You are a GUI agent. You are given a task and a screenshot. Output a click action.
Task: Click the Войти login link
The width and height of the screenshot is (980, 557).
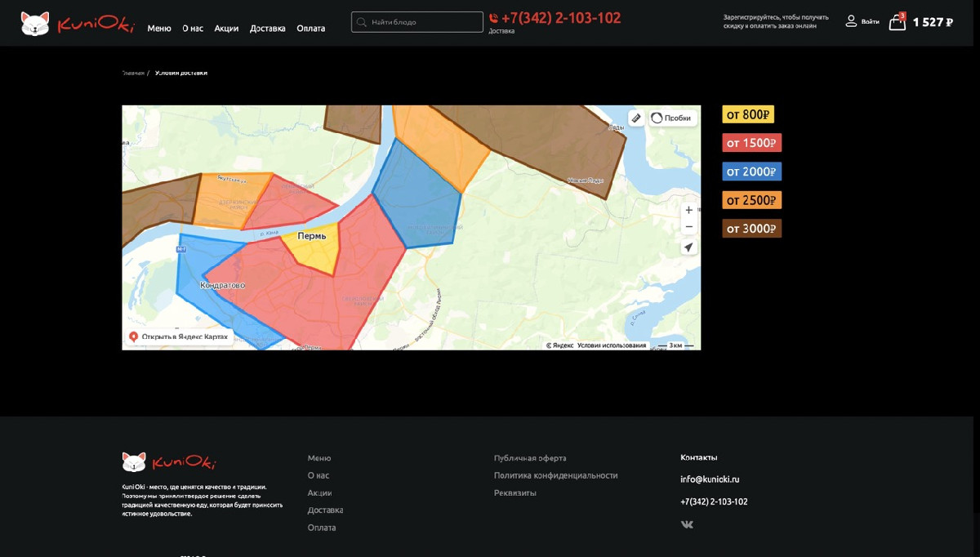(871, 22)
